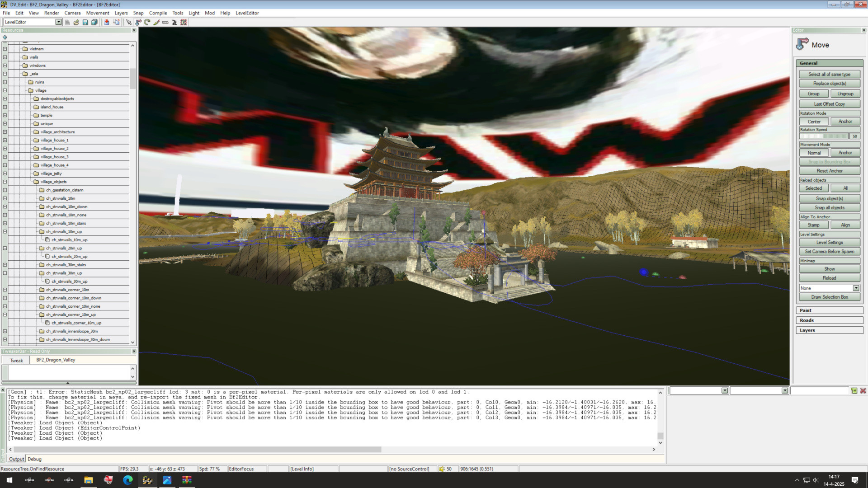Viewport: 868px width, 488px height.
Task: Click the add resource plus icon in Resources panel
Action: 5,37
